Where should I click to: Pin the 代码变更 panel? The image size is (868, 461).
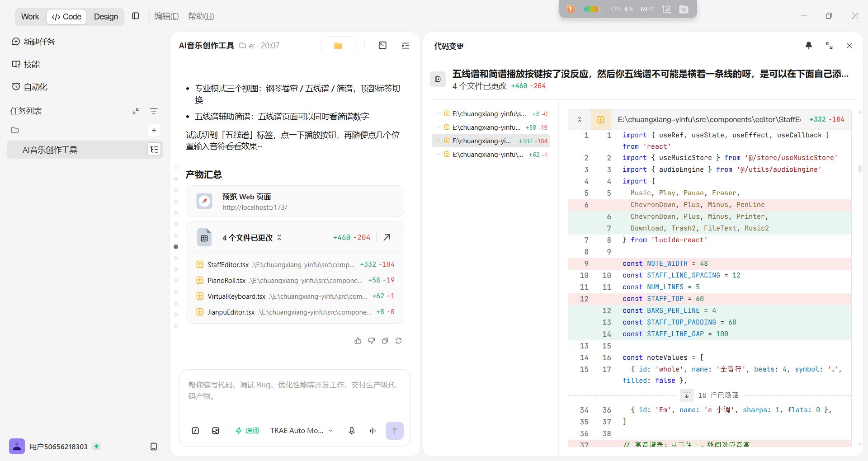pyautogui.click(x=809, y=46)
